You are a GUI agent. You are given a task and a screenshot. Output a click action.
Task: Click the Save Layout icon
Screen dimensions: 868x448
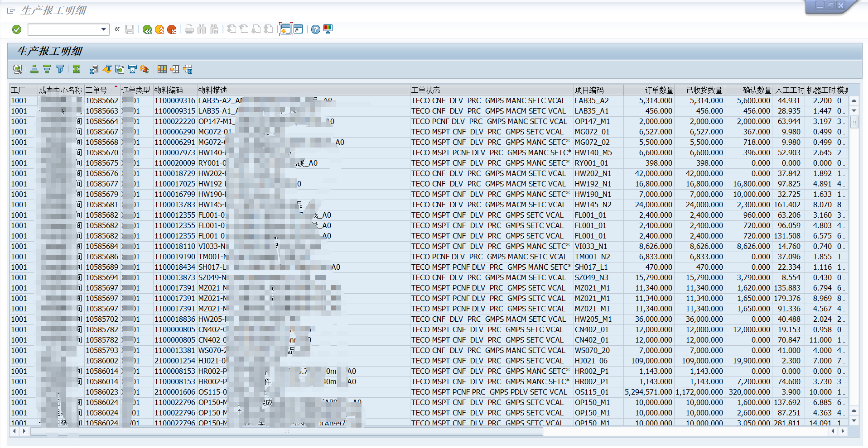(x=188, y=69)
